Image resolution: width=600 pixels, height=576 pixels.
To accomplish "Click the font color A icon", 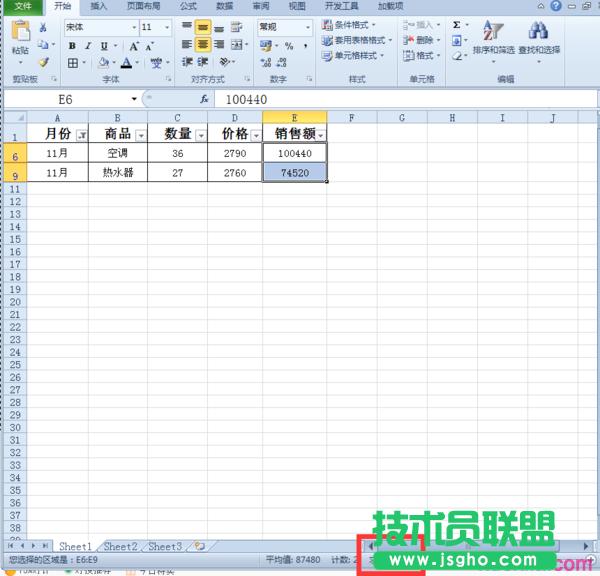I will click(125, 63).
